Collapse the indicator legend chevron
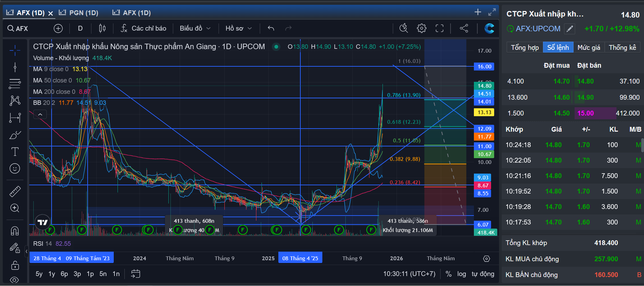 [x=40, y=114]
